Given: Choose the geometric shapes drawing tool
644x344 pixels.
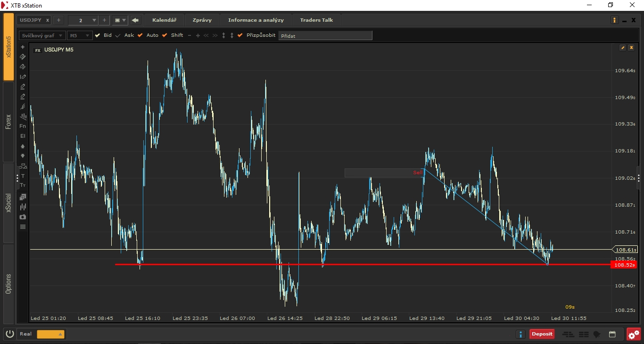Looking at the screenshot, I should tap(23, 166).
